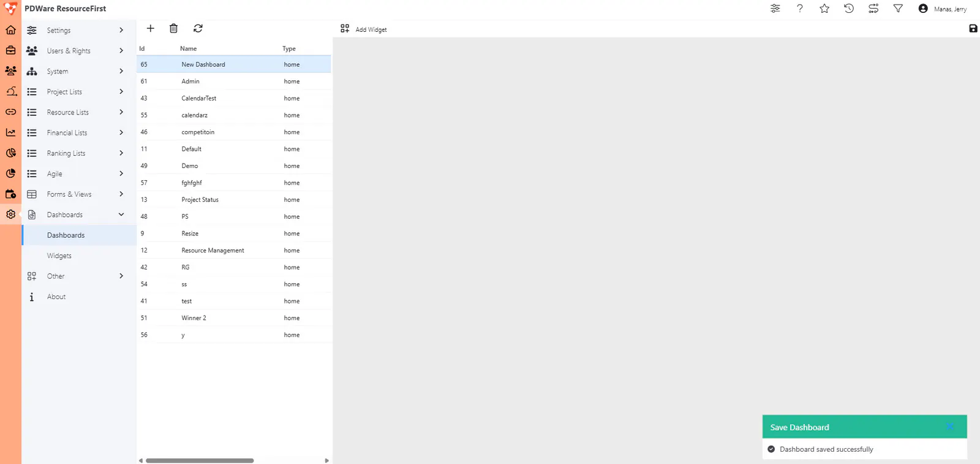This screenshot has height=464, width=980.
Task: Click the scroll right arrow of dashboard list
Action: pos(326,460)
